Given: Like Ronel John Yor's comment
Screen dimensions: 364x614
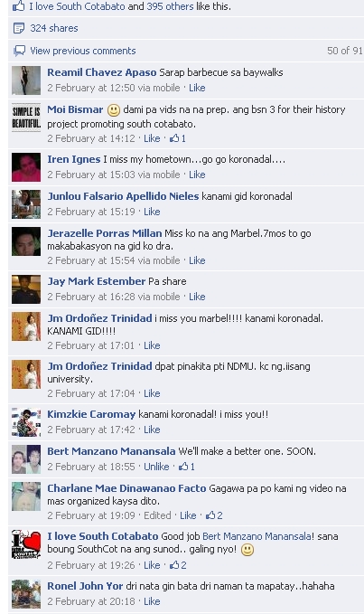Looking at the screenshot, I should point(152,601).
